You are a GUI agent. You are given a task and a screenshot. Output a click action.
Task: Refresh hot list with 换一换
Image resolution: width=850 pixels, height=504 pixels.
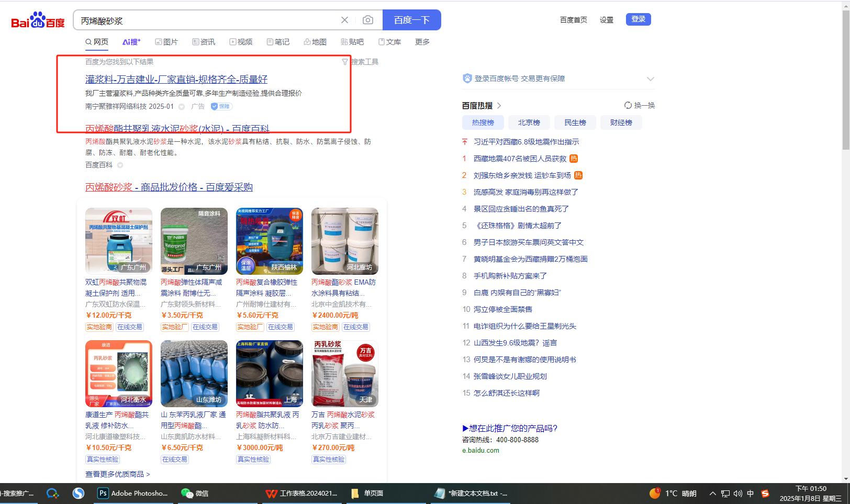coord(640,105)
